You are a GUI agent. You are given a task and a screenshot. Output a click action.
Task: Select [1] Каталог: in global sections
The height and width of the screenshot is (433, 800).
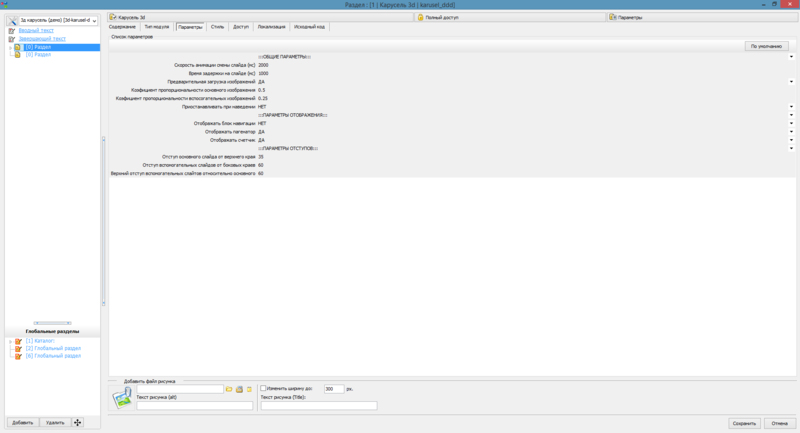(x=40, y=341)
